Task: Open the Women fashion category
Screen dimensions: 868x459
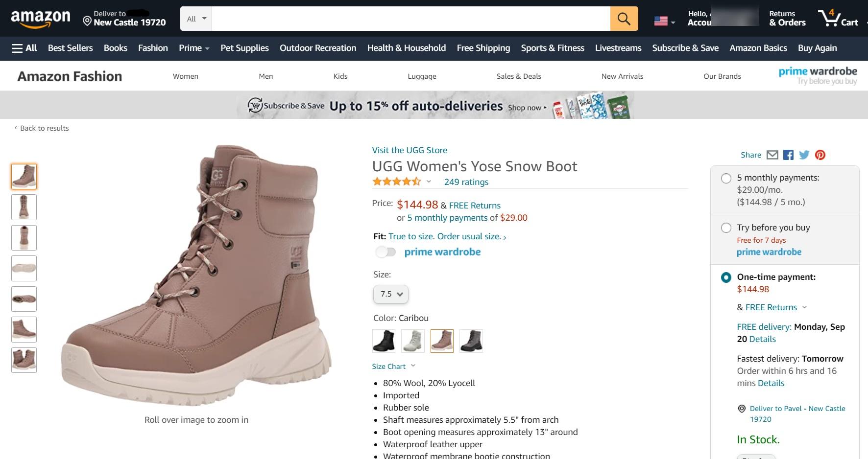Action: (x=185, y=76)
